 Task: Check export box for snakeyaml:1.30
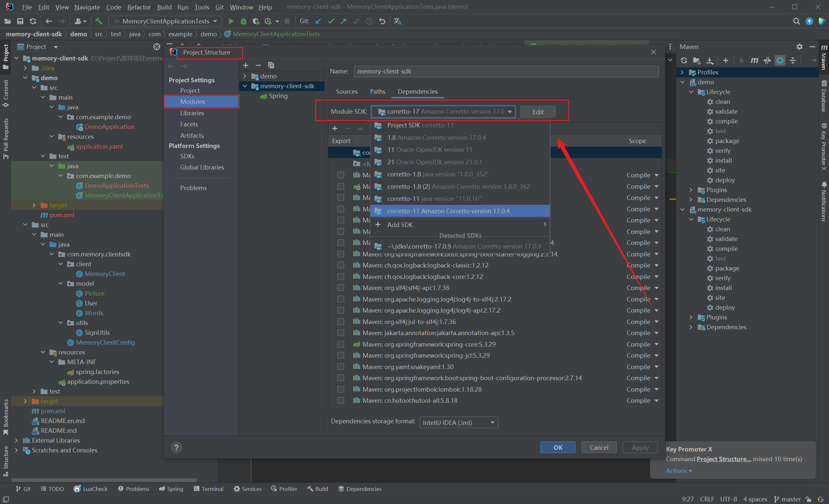pyautogui.click(x=340, y=367)
